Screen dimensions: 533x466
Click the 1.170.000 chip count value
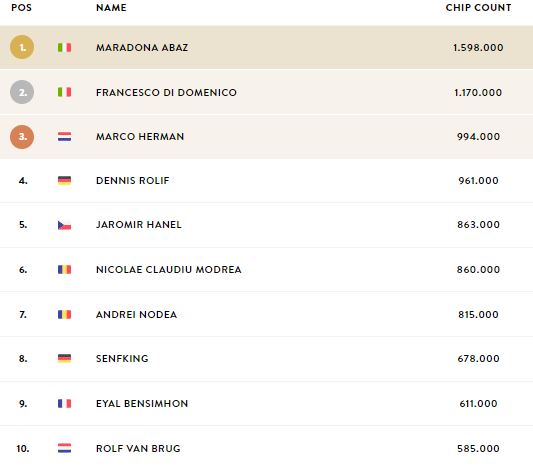click(x=478, y=92)
